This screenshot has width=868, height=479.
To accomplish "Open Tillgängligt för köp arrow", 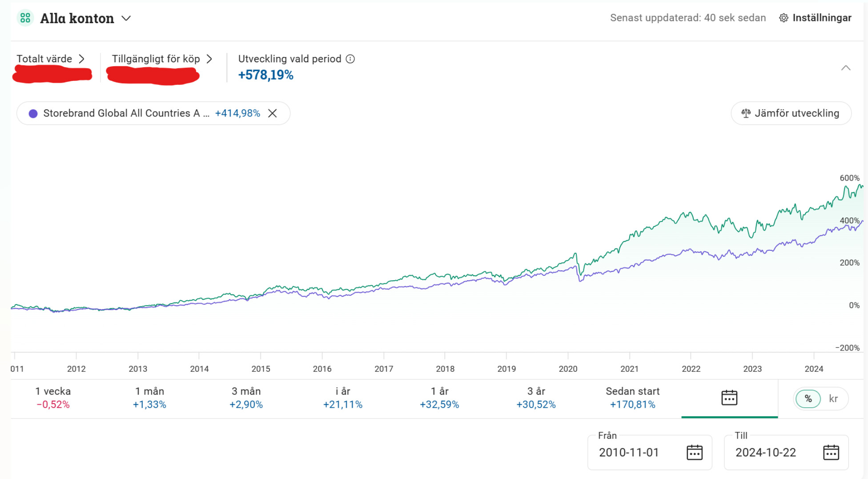I will coord(209,59).
